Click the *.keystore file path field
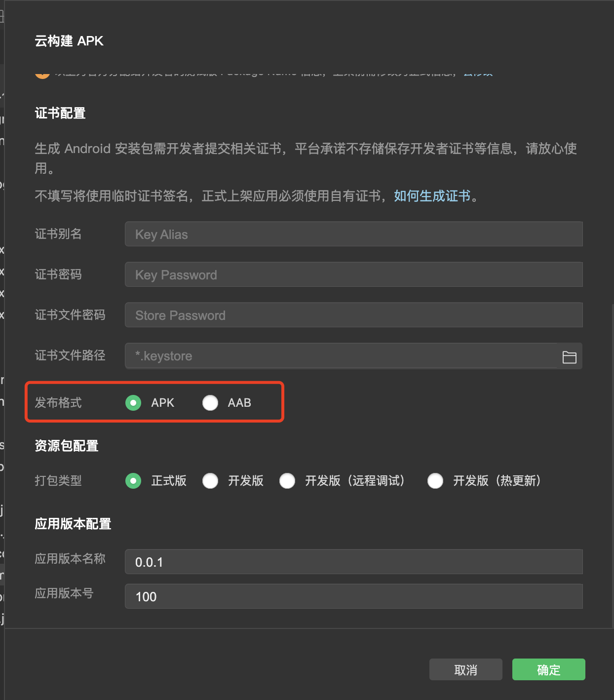The height and width of the screenshot is (700, 614). (341, 356)
